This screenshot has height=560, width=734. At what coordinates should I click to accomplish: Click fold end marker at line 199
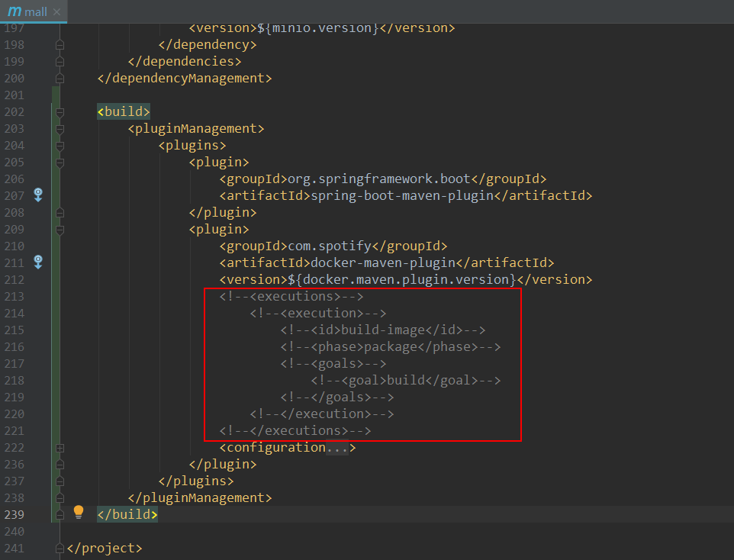pyautogui.click(x=60, y=62)
